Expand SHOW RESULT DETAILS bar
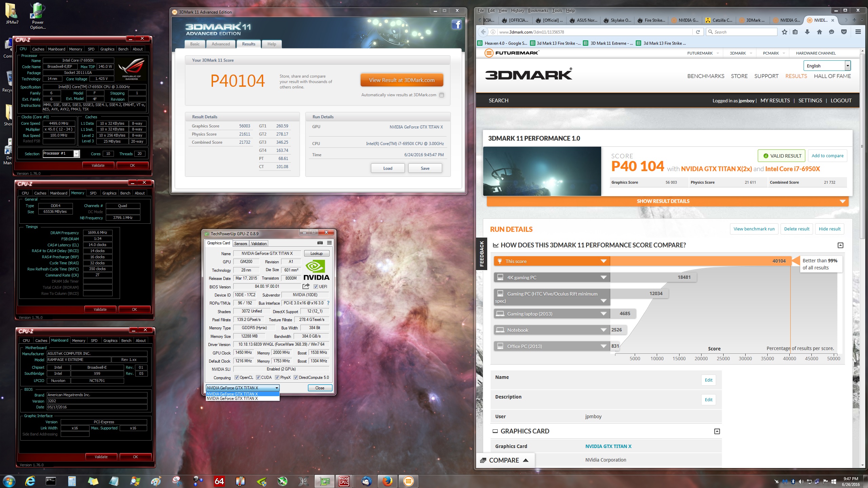This screenshot has height=488, width=868. [x=667, y=201]
